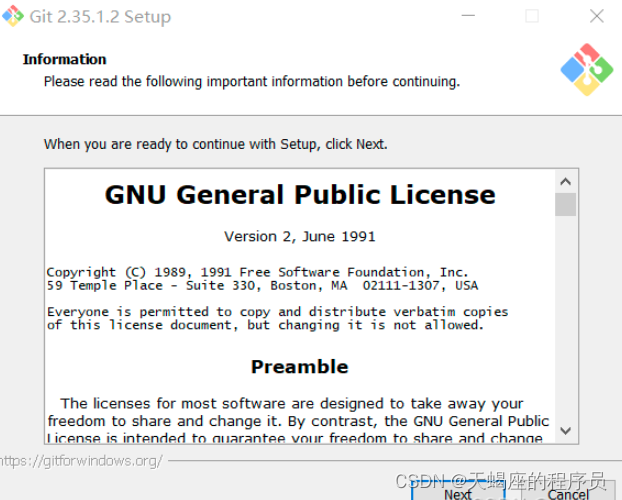The height and width of the screenshot is (500, 622).
Task: Click the Next button
Action: click(458, 491)
